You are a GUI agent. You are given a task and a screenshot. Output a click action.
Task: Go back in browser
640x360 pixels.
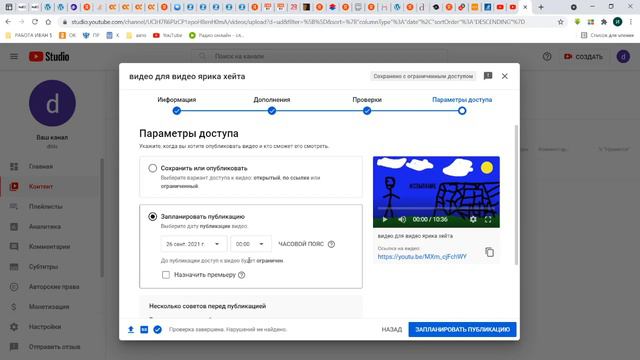pos(8,22)
